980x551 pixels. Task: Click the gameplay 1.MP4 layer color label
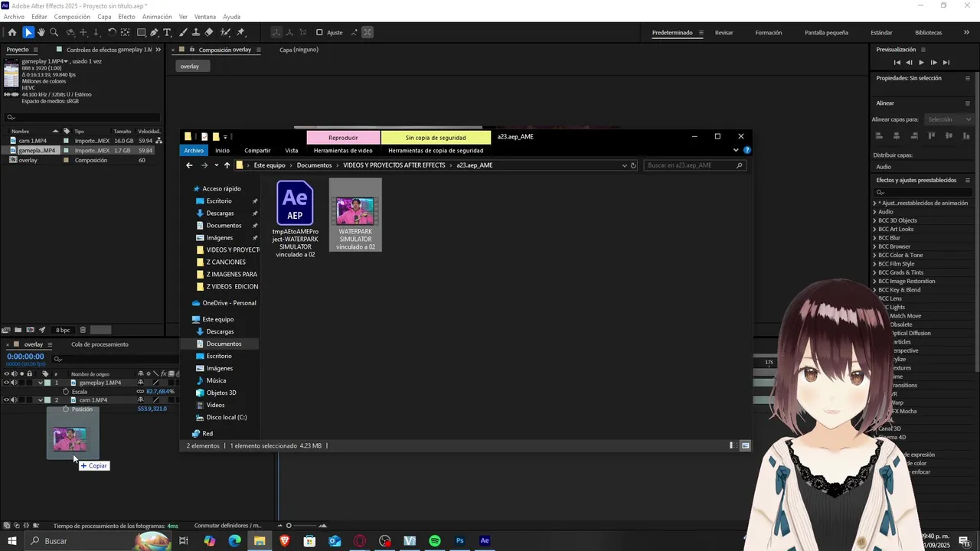47,383
